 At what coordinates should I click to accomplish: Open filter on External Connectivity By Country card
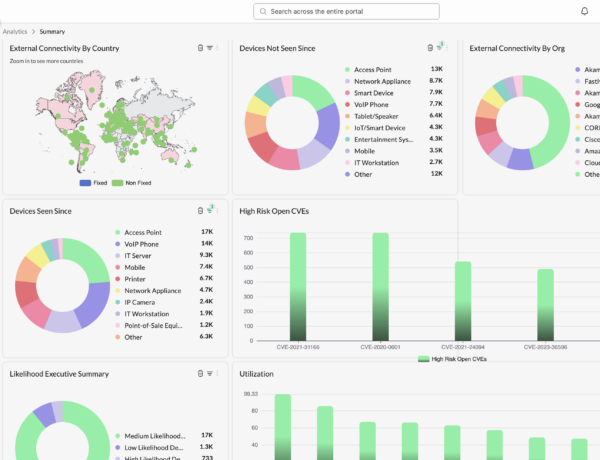pyautogui.click(x=210, y=48)
